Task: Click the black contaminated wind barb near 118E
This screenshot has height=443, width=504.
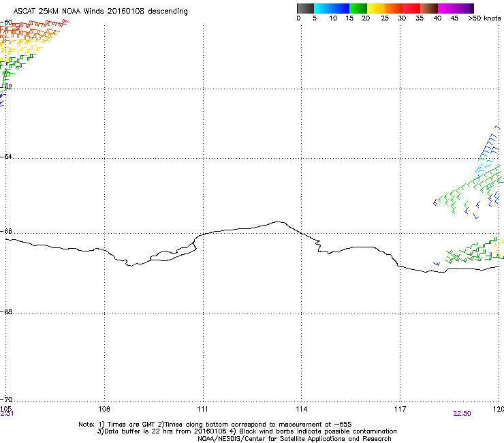Action: coord(435,202)
